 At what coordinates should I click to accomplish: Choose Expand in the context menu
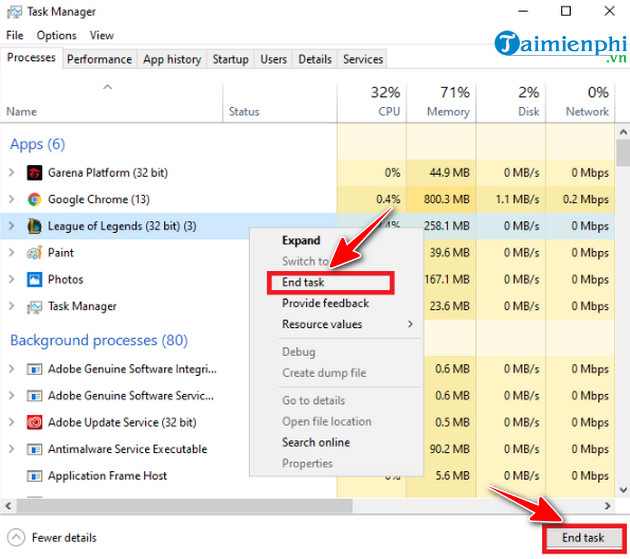(x=301, y=240)
